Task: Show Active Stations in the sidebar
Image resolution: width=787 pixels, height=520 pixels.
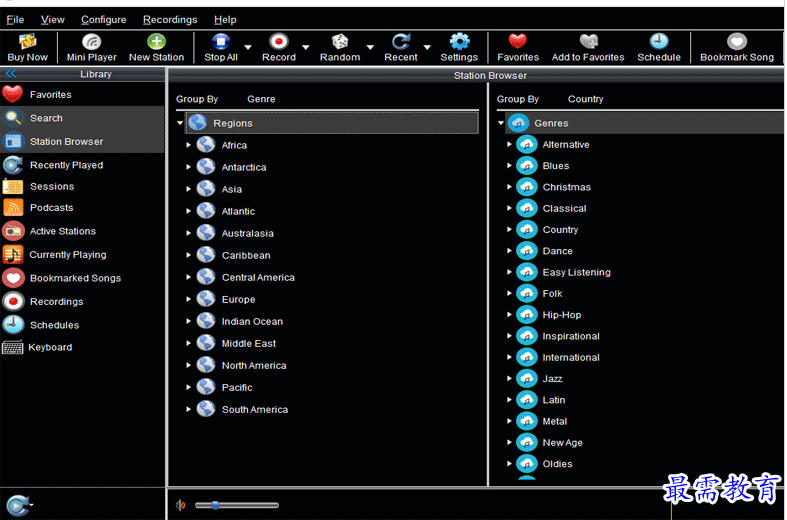Action: (82, 231)
